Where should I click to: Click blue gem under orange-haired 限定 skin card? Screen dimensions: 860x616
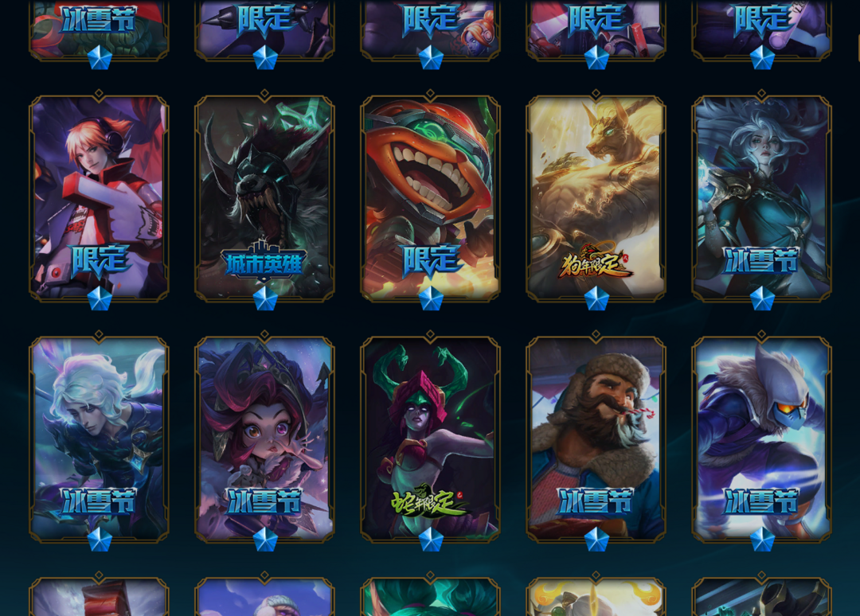coord(100,298)
